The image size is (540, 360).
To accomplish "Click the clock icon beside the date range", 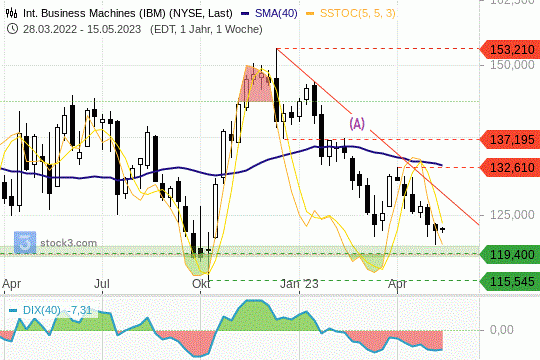I will (x=12, y=29).
